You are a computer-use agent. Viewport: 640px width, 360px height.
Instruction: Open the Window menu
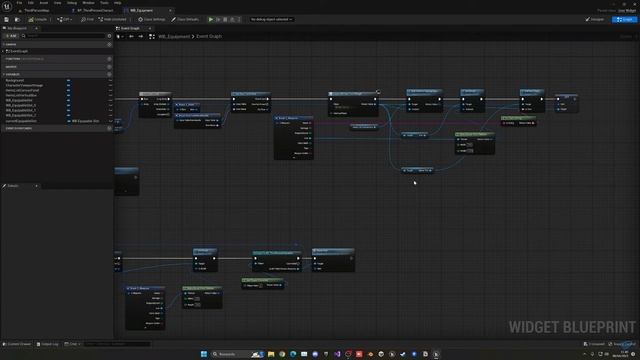click(88, 3)
